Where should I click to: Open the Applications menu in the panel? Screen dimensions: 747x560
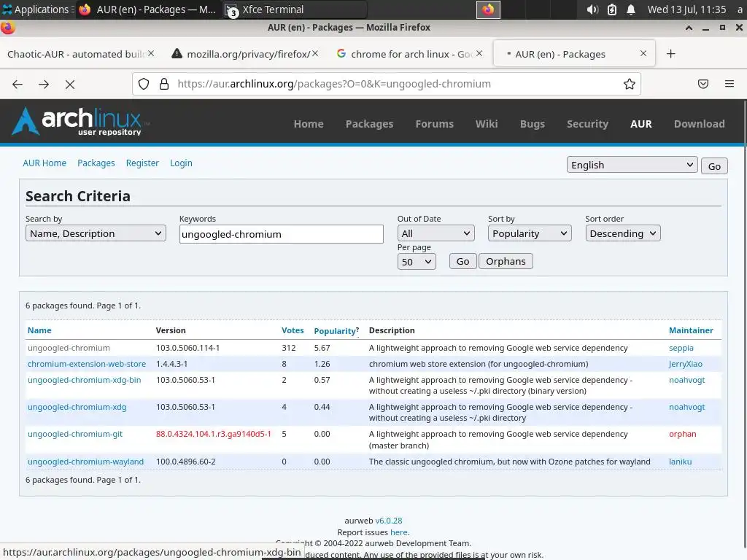37,9
